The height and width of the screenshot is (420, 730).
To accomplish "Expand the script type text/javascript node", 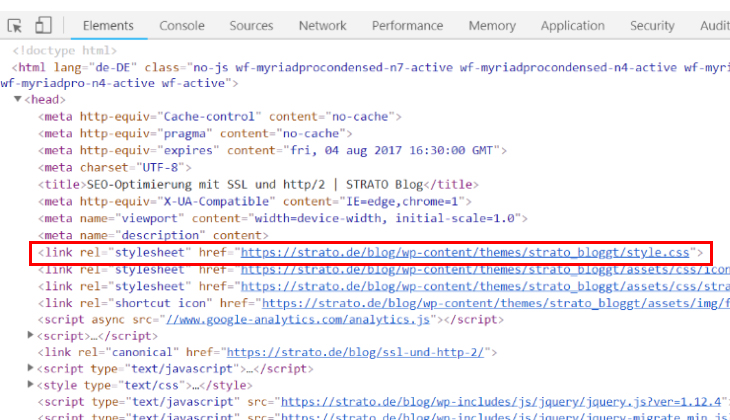I will pyautogui.click(x=30, y=368).
